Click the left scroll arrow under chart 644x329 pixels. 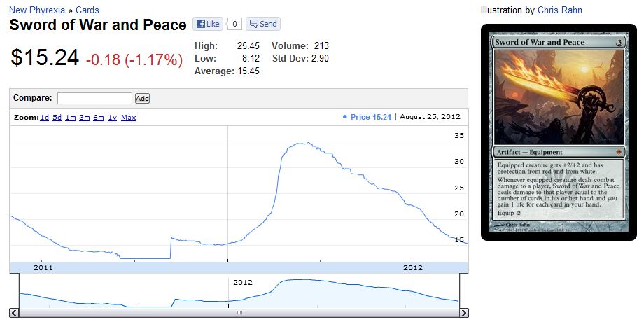[14, 313]
